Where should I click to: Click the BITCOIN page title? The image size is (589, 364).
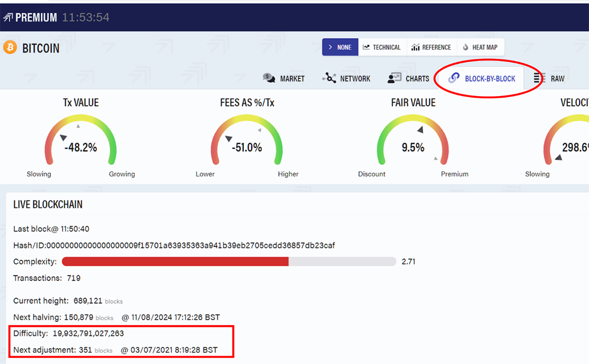tap(41, 48)
